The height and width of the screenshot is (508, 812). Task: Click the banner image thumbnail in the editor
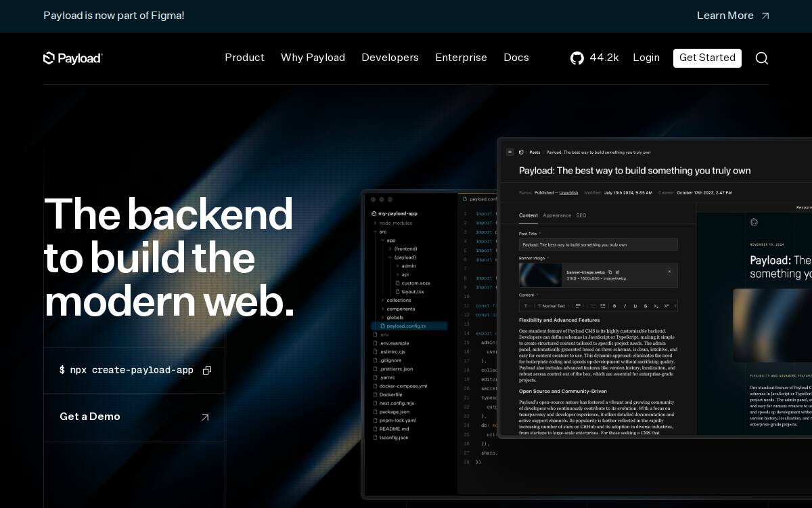click(541, 275)
